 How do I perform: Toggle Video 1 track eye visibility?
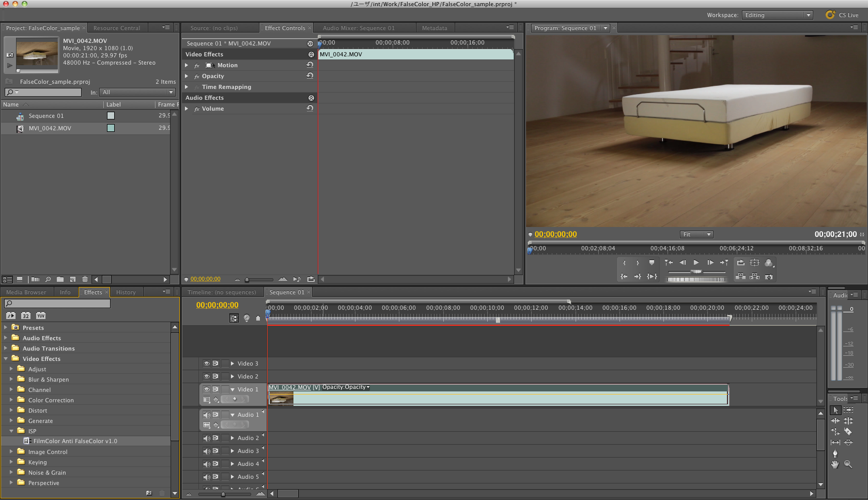point(207,389)
